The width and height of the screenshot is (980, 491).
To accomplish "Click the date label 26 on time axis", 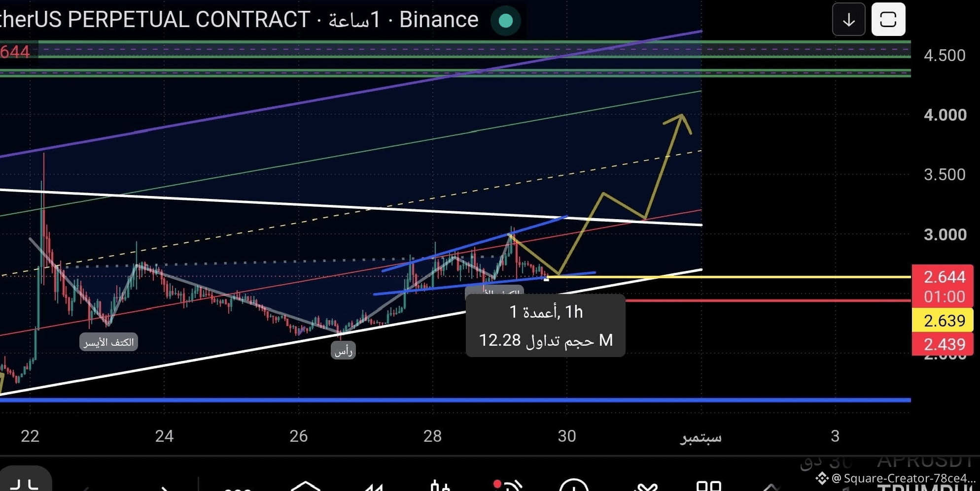I will click(299, 436).
